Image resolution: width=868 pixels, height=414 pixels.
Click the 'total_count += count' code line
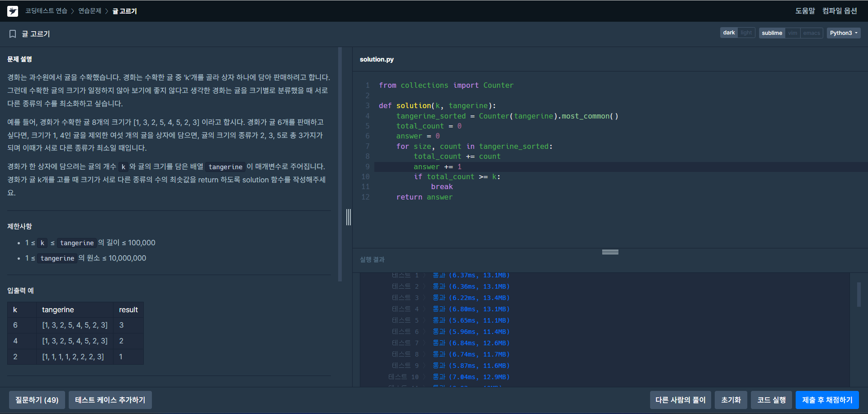tap(457, 157)
